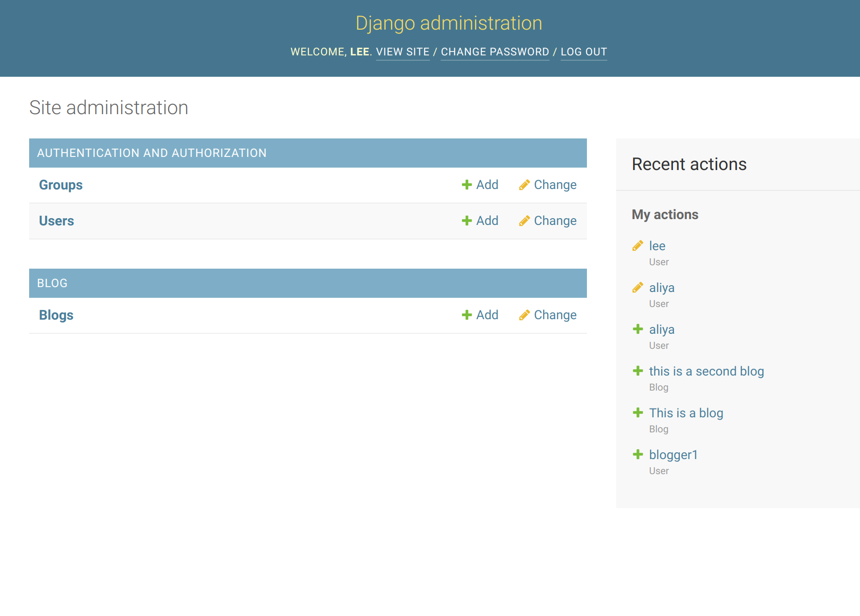Screen dimensions: 860x616
Task: Open Authentication and Authorization section header
Action: pyautogui.click(x=152, y=153)
